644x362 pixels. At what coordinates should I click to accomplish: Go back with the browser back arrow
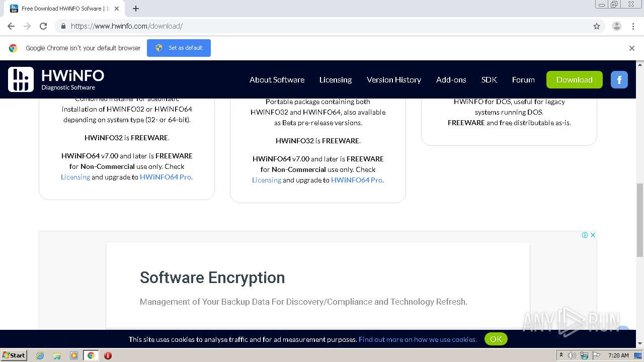click(x=11, y=26)
